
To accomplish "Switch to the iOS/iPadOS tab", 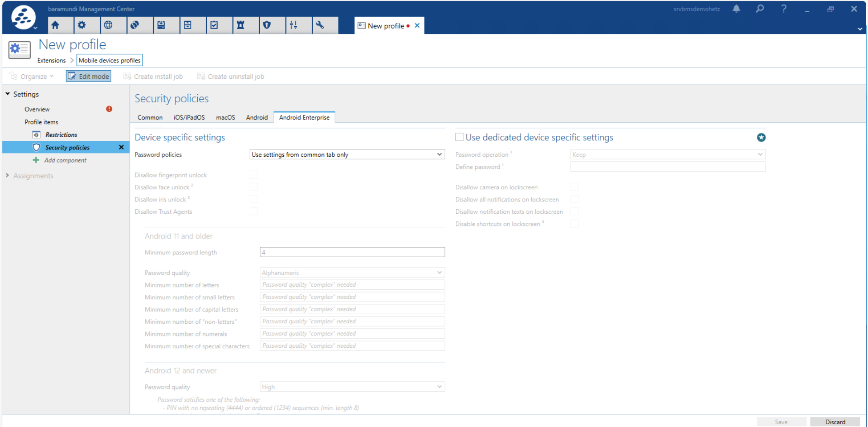I will (189, 117).
